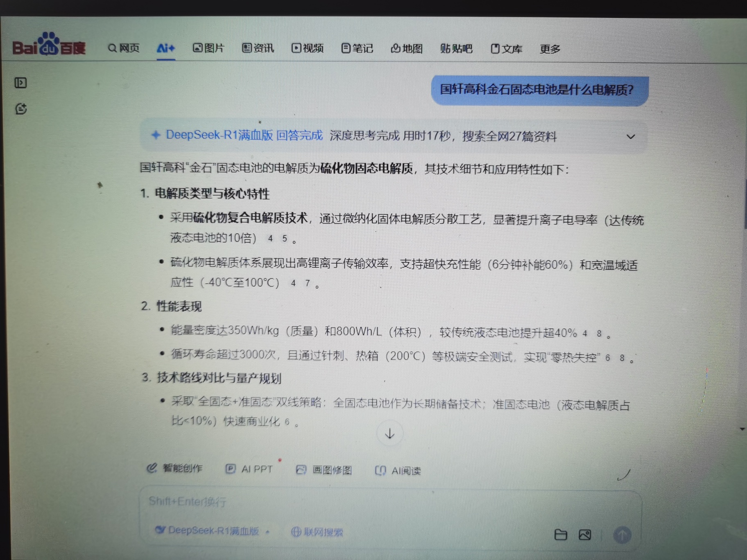This screenshot has width=747, height=560.
Task: Open the 更多 menu
Action: [x=550, y=49]
